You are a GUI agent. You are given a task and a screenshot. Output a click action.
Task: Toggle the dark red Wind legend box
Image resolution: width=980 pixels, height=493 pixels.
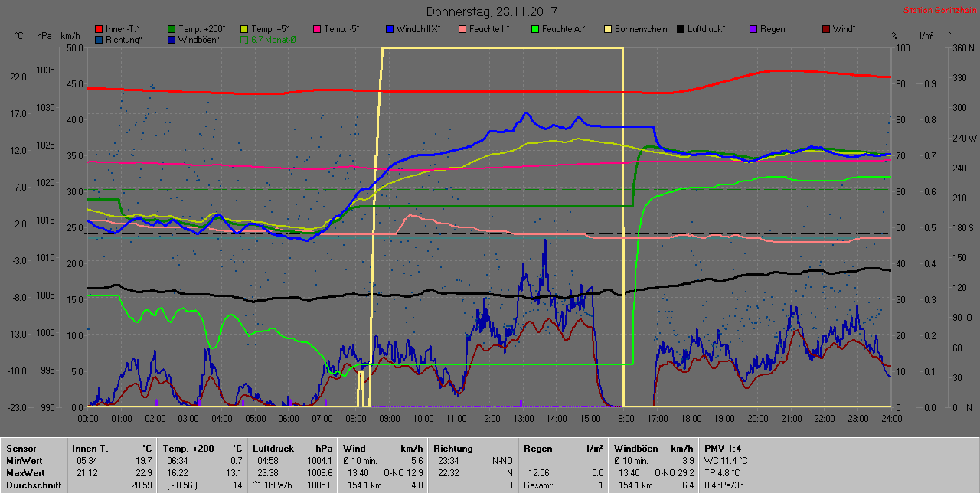(x=826, y=29)
